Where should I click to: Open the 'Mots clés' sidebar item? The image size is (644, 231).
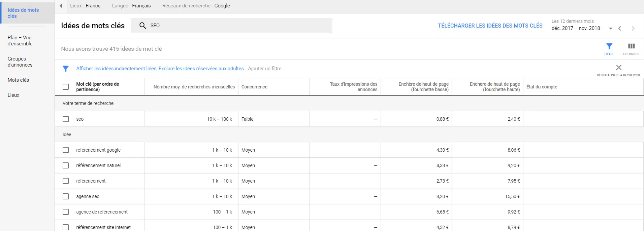pyautogui.click(x=18, y=80)
